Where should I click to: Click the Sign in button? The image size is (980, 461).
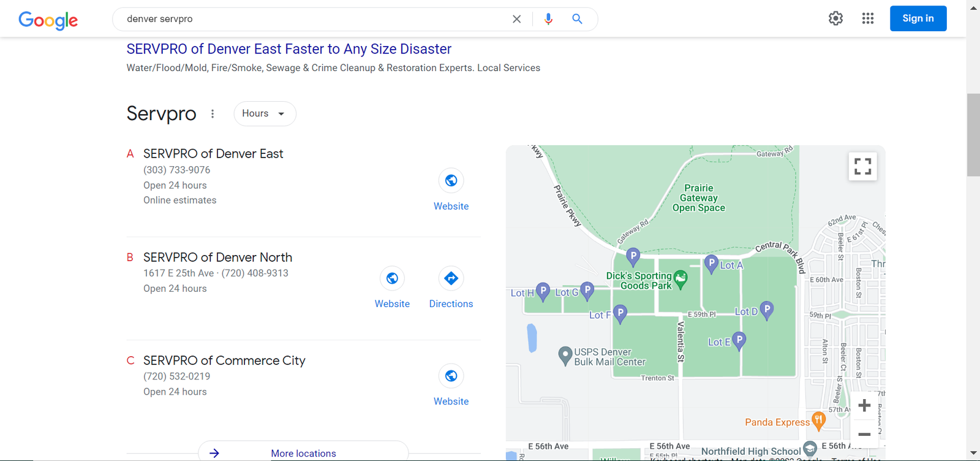(918, 18)
